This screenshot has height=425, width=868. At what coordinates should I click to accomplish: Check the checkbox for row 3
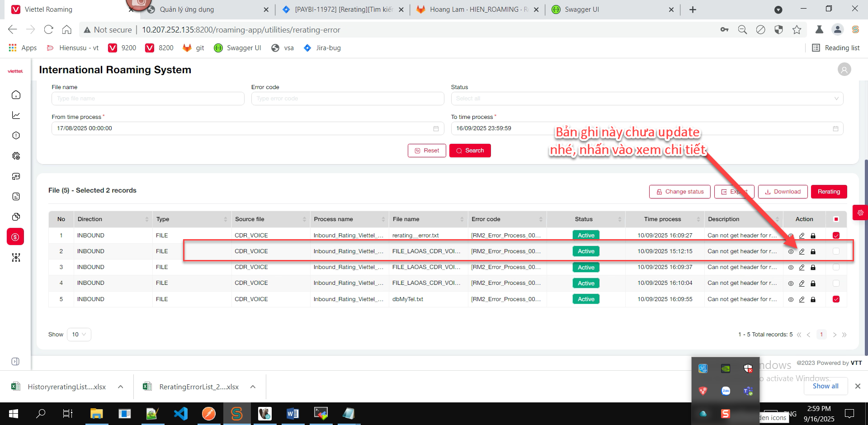[836, 268]
